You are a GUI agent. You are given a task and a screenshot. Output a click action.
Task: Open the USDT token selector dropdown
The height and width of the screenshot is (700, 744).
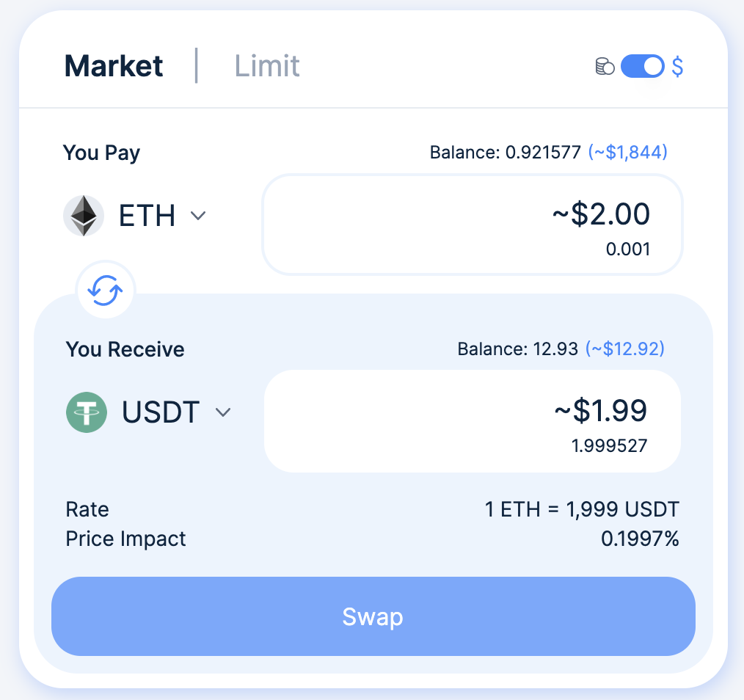click(x=222, y=412)
